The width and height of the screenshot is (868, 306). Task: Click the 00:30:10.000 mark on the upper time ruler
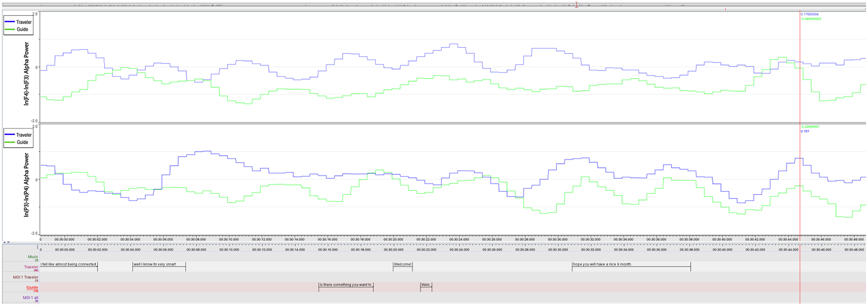(229, 239)
